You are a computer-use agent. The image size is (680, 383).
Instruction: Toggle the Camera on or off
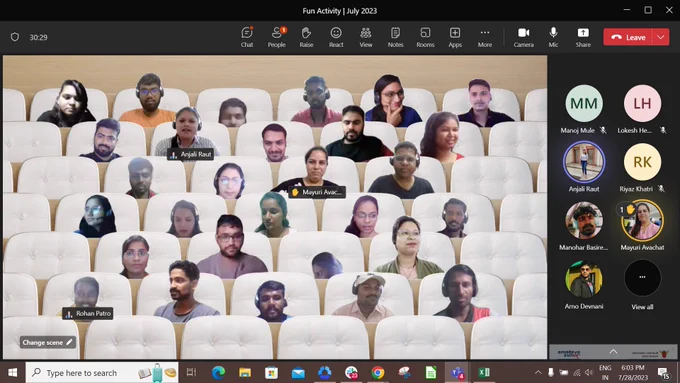tap(523, 37)
